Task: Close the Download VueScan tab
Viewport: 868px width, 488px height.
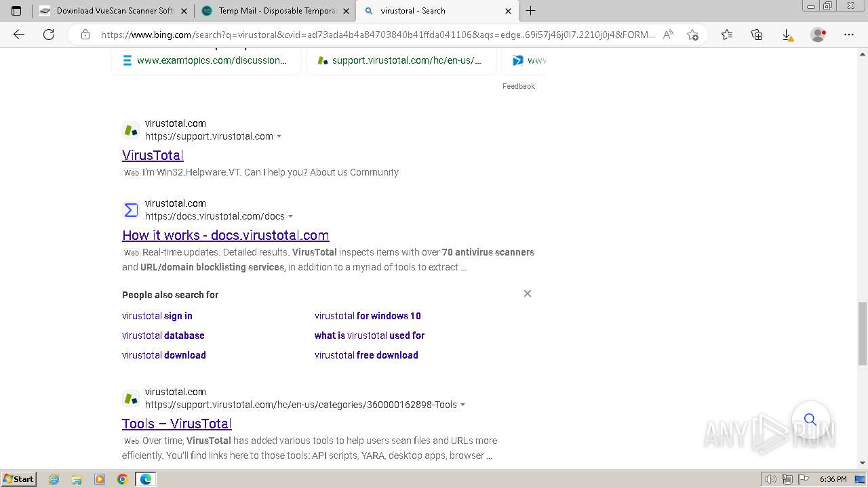Action: click(184, 11)
